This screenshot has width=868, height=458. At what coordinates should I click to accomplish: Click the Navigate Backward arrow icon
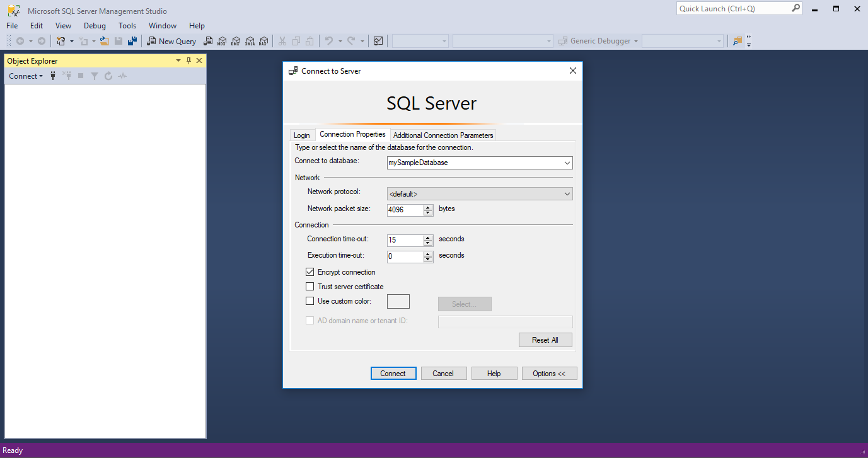tap(20, 41)
